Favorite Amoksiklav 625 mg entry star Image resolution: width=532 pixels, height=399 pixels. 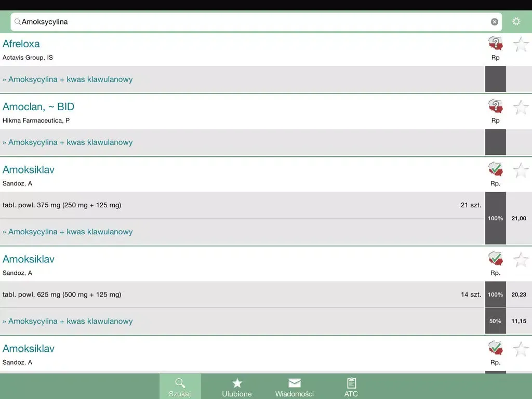point(521,260)
